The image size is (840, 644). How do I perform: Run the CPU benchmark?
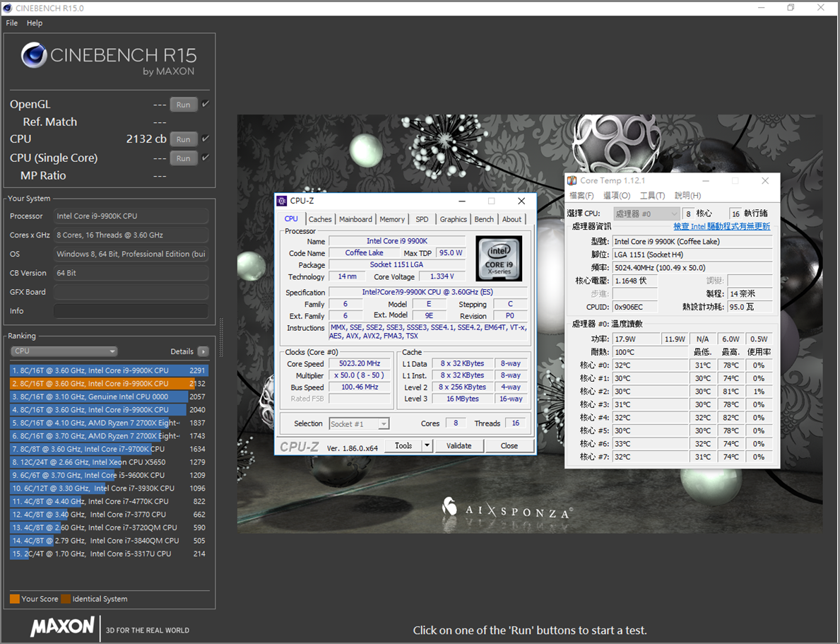pyautogui.click(x=183, y=139)
